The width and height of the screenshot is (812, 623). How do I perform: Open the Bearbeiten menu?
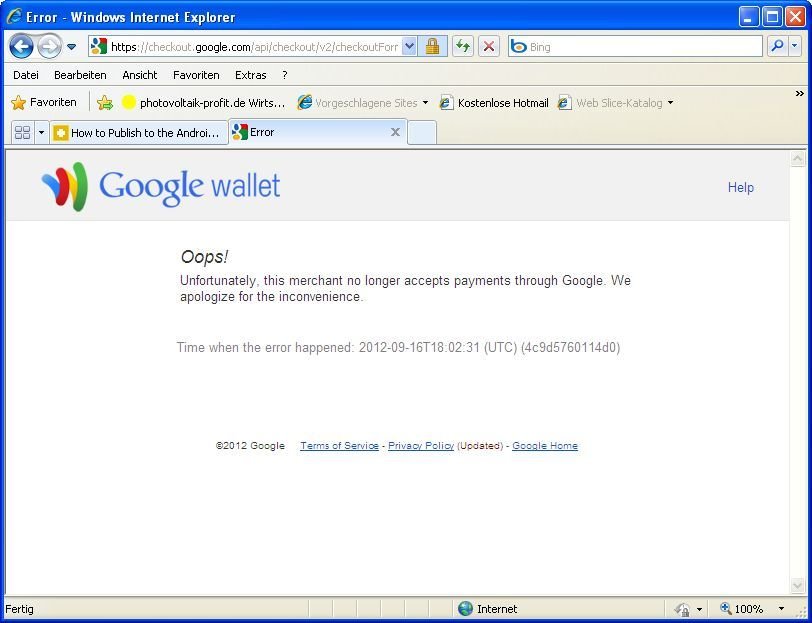point(80,75)
